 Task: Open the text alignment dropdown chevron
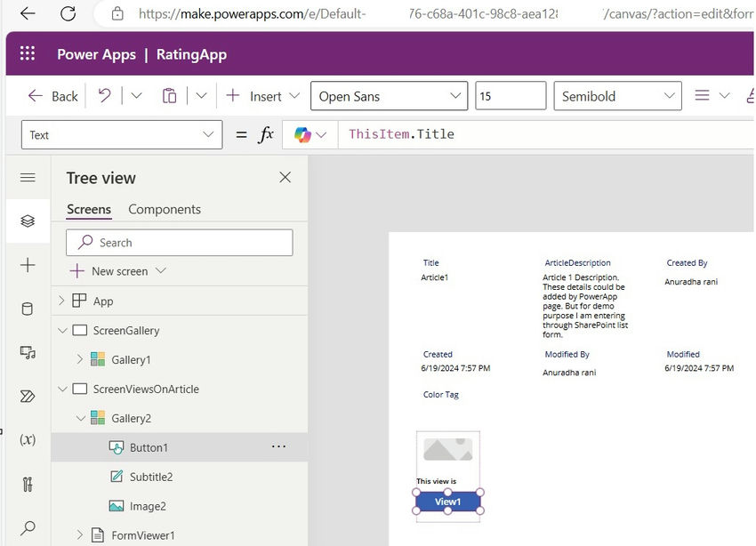724,95
